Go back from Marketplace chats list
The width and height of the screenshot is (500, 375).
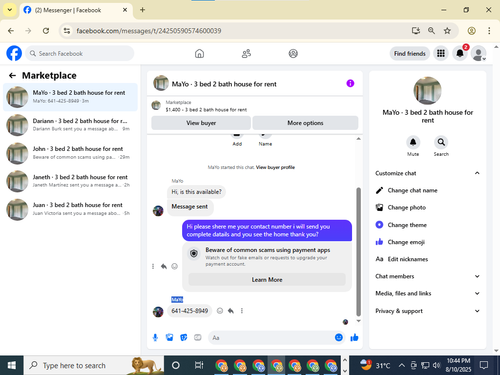12,76
